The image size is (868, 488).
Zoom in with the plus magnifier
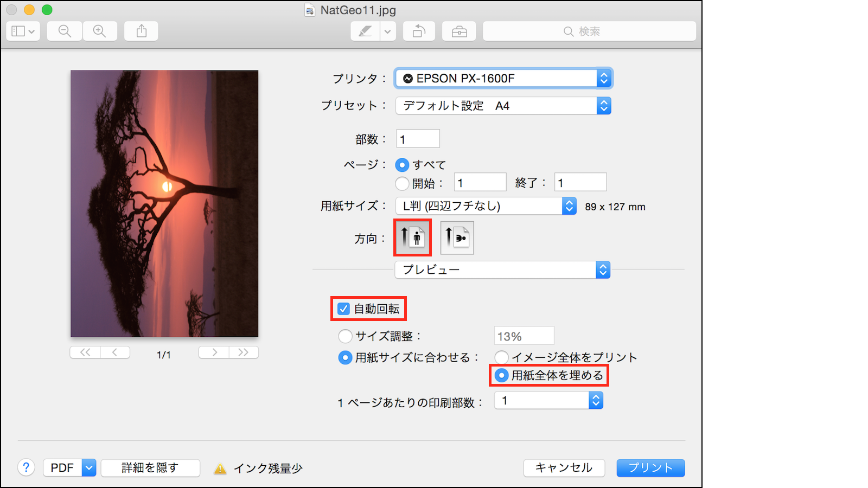click(99, 31)
